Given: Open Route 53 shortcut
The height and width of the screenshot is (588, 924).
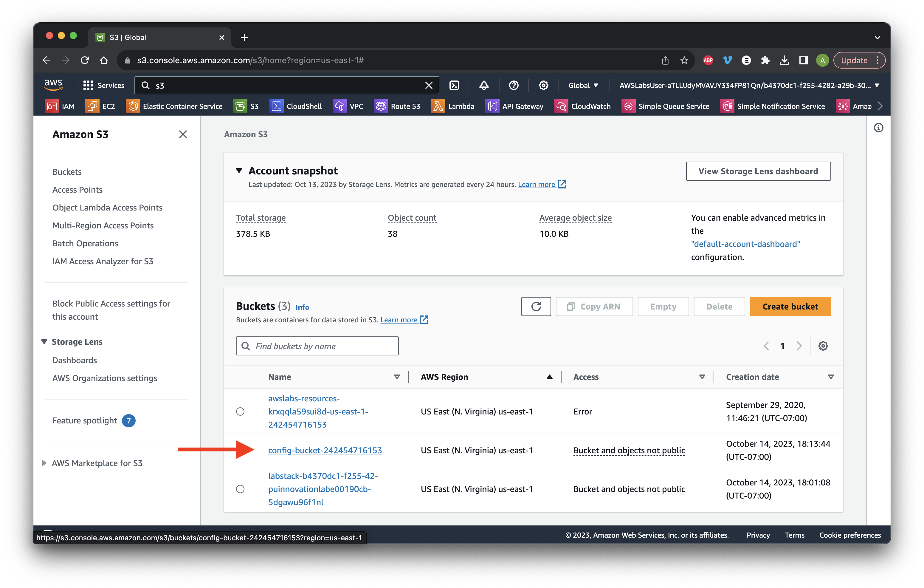Looking at the screenshot, I should [x=397, y=106].
